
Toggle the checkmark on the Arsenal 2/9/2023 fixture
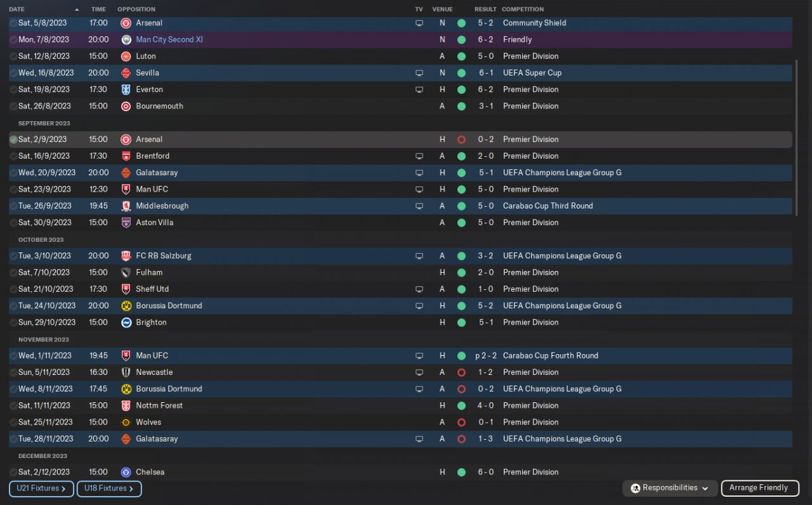pyautogui.click(x=13, y=140)
